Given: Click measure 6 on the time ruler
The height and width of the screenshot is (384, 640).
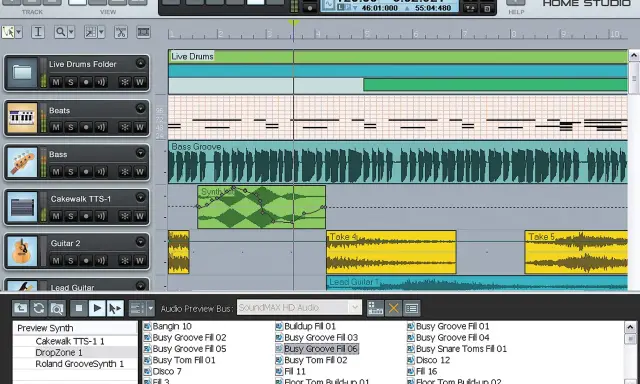Looking at the screenshot, I should pos(416,34).
